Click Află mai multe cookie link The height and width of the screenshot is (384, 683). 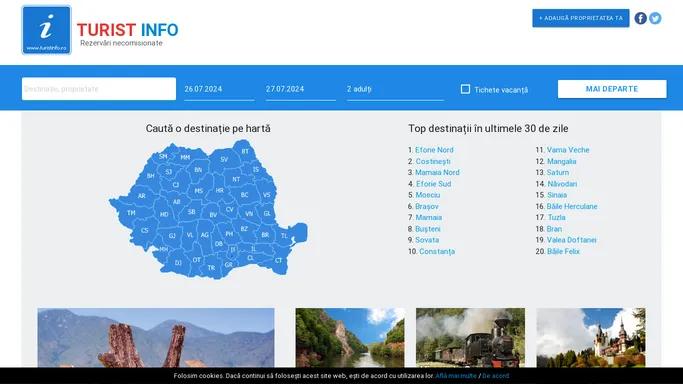pos(456,376)
